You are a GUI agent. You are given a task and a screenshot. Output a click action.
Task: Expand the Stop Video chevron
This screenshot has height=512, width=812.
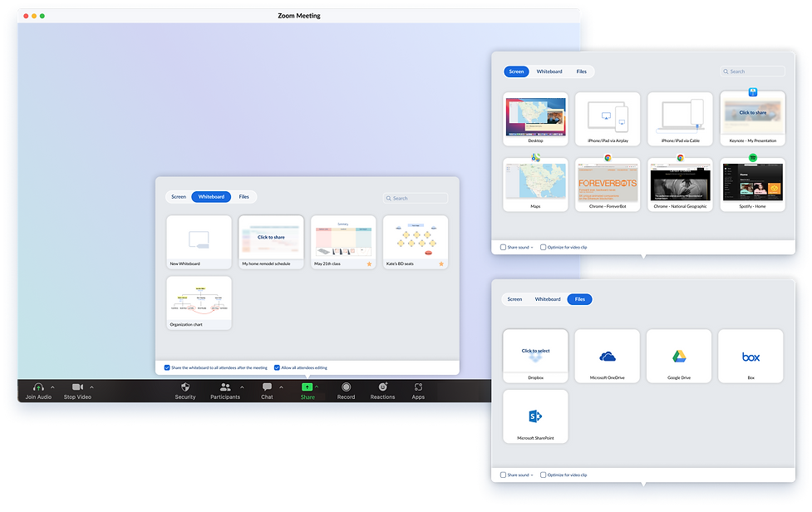click(91, 386)
